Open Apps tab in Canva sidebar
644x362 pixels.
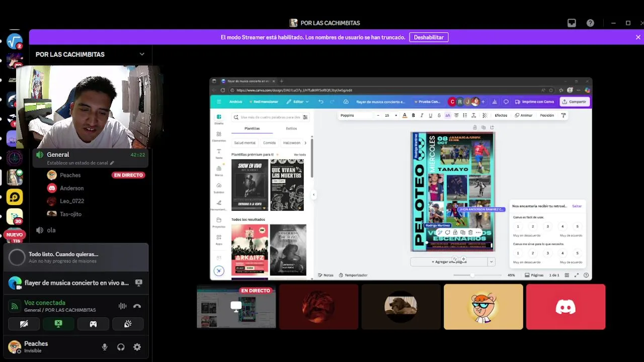tap(219, 239)
